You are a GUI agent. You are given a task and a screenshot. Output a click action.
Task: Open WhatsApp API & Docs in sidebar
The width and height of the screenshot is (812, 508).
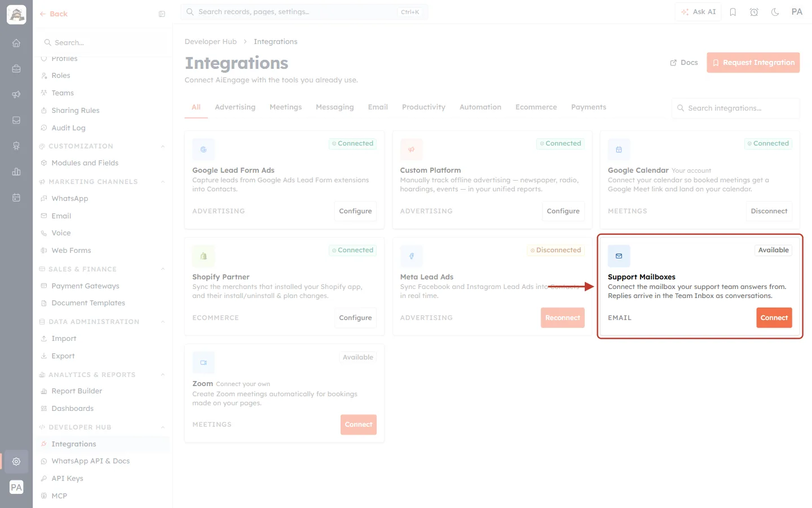click(x=91, y=461)
